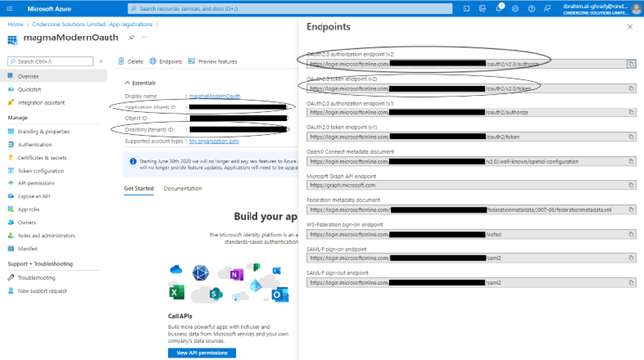The image size is (644, 360).
Task: Go to Home breadcrumb
Action: point(15,24)
